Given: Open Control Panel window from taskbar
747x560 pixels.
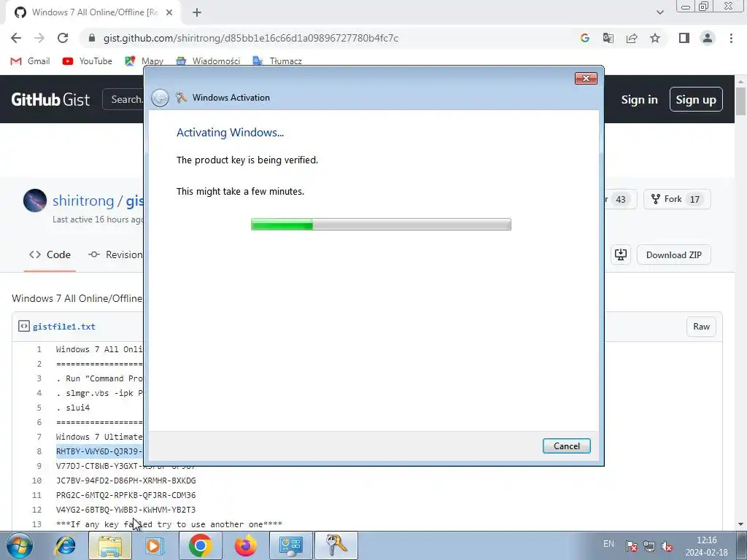Looking at the screenshot, I should tap(290, 545).
